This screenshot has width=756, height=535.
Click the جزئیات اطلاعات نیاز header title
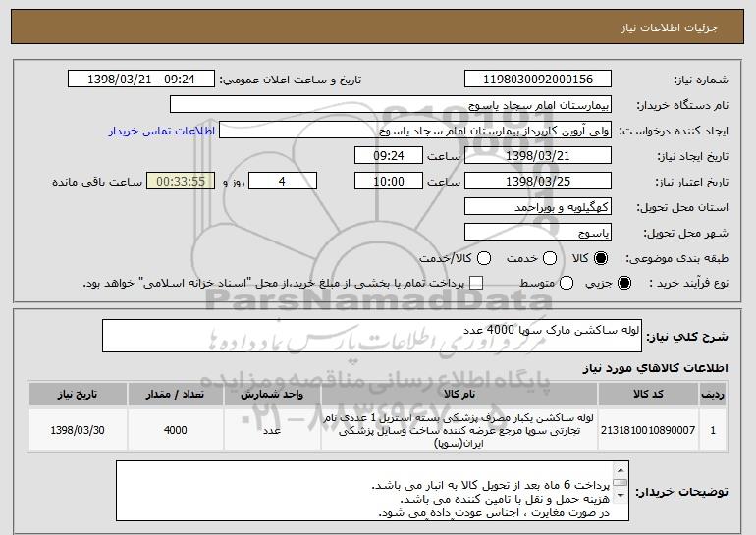point(669,27)
